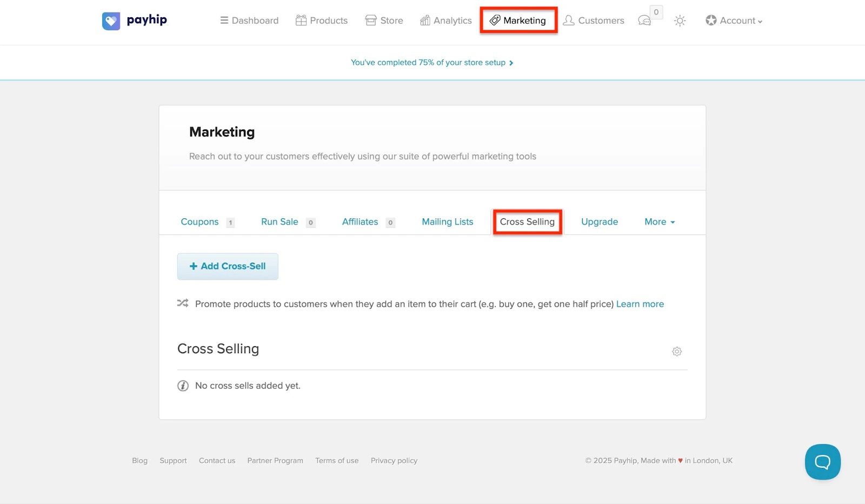Open Cross Selling settings gear icon

tap(677, 352)
